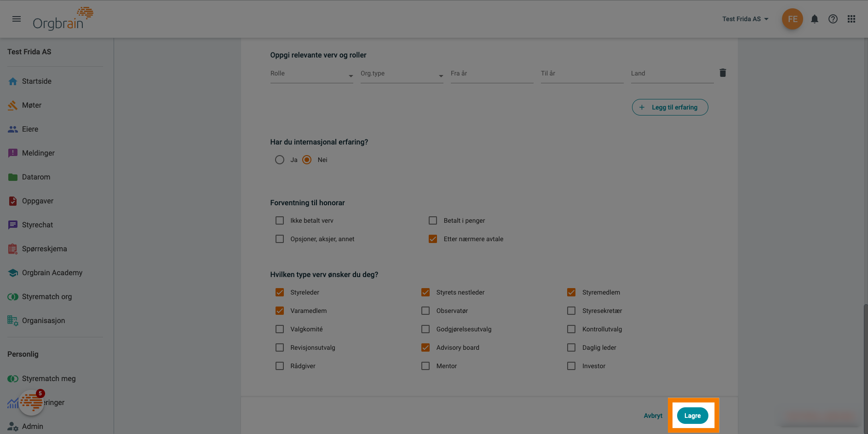The height and width of the screenshot is (434, 868).
Task: Open notifications bell
Action: point(814,19)
